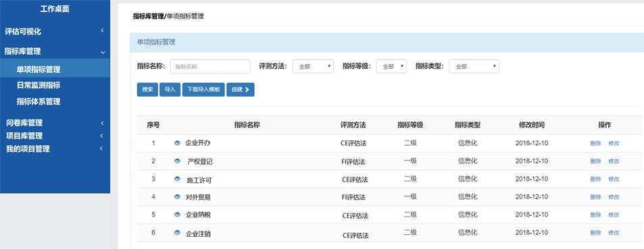The image size is (644, 249).
Task: Edit the 企业注销 row via 修改
Action: pos(614,233)
